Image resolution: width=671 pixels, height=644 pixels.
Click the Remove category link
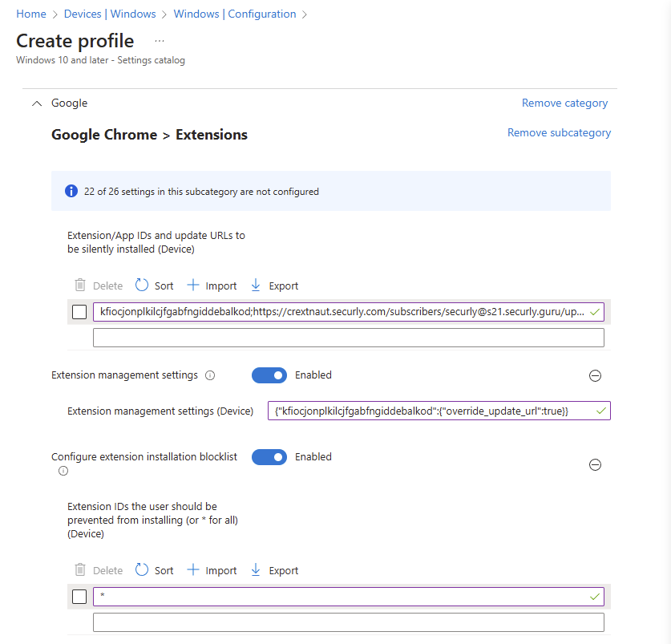(x=564, y=103)
